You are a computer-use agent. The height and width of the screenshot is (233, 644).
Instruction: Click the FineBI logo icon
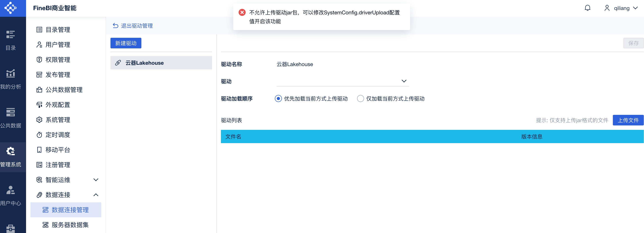[x=11, y=8]
